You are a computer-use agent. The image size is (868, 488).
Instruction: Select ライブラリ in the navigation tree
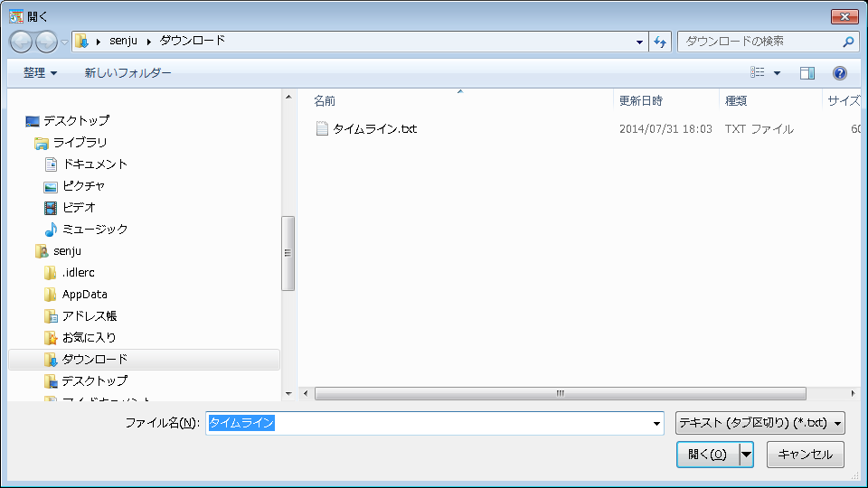click(80, 143)
